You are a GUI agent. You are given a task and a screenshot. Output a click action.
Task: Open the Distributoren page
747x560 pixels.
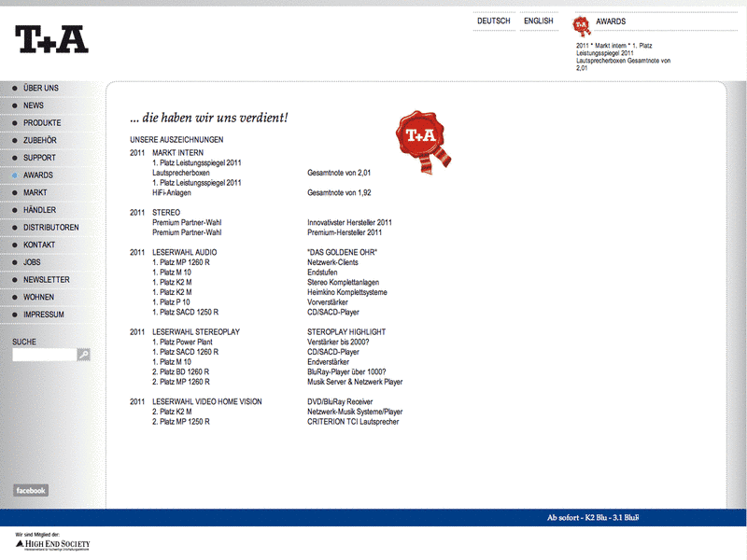(50, 228)
